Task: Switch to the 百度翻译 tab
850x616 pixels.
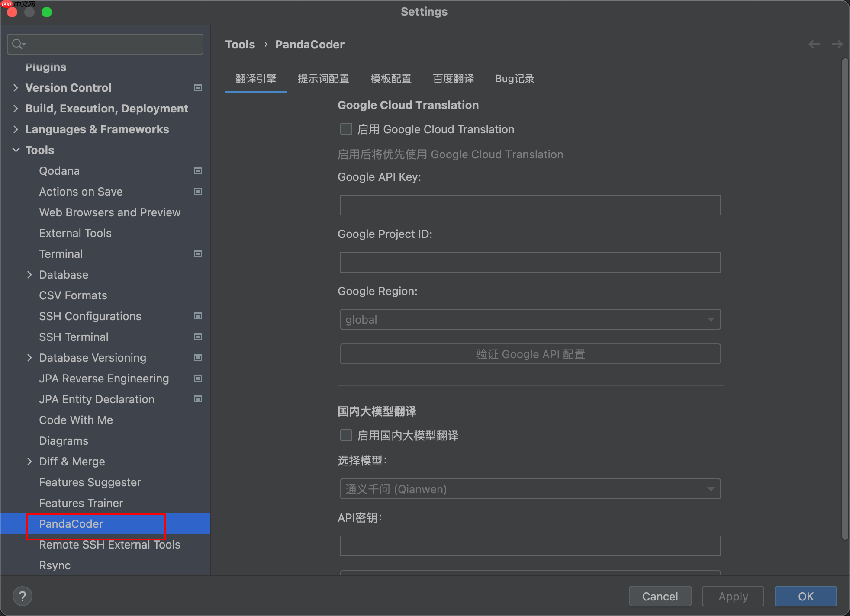Action: (x=453, y=79)
